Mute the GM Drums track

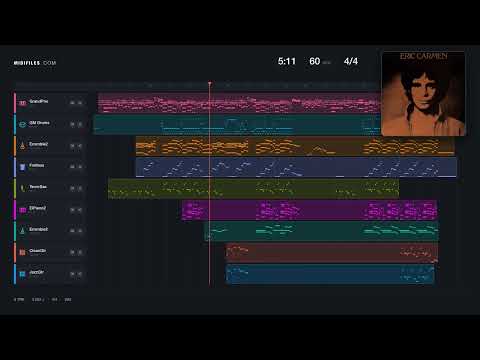(72, 124)
